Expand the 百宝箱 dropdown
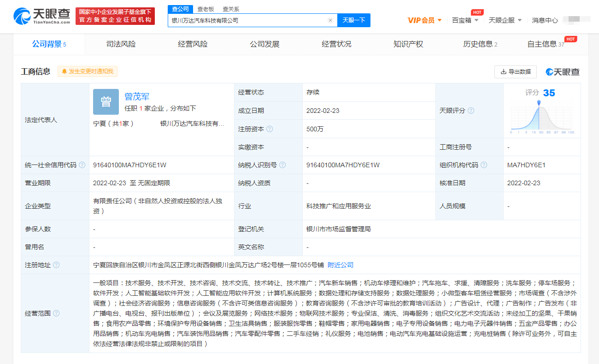 click(465, 20)
